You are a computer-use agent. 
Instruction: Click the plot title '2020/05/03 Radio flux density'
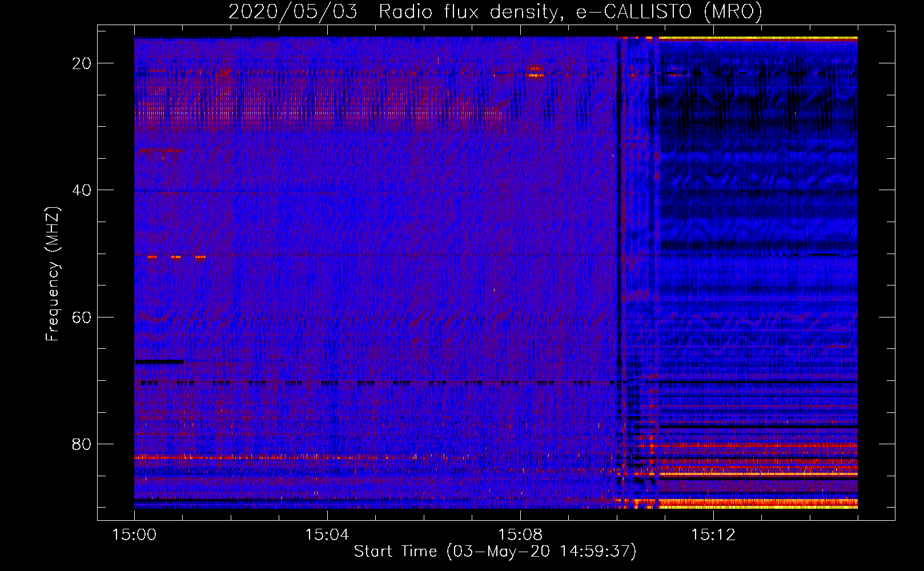tap(495, 11)
